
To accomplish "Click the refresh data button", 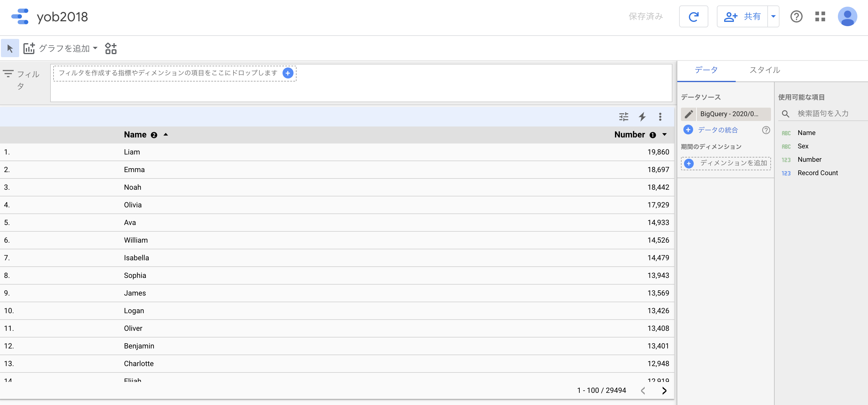I will pos(693,16).
